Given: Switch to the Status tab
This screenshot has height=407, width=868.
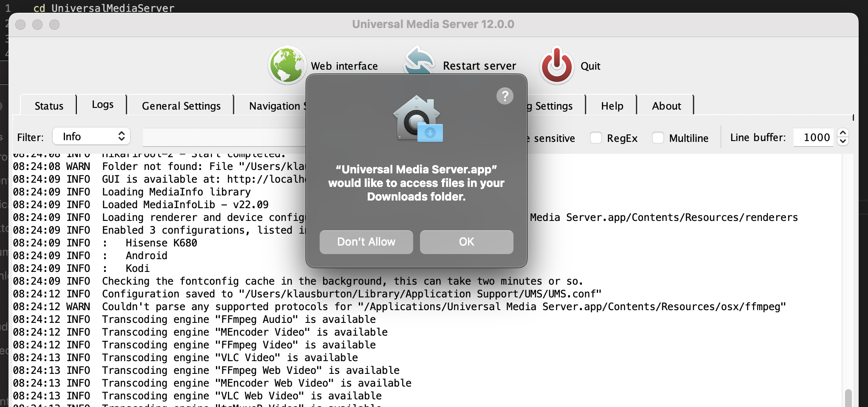Looking at the screenshot, I should coord(48,105).
